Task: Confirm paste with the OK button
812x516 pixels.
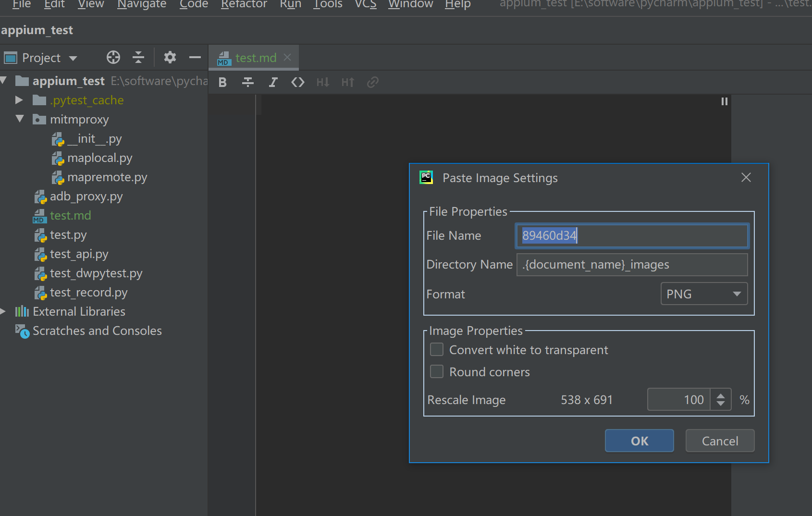Action: click(639, 441)
